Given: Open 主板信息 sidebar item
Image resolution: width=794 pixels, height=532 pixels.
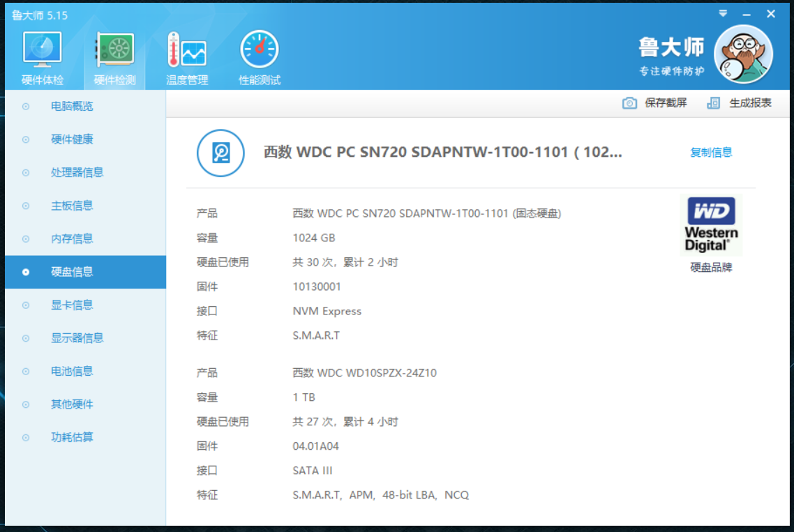Looking at the screenshot, I should (86, 206).
